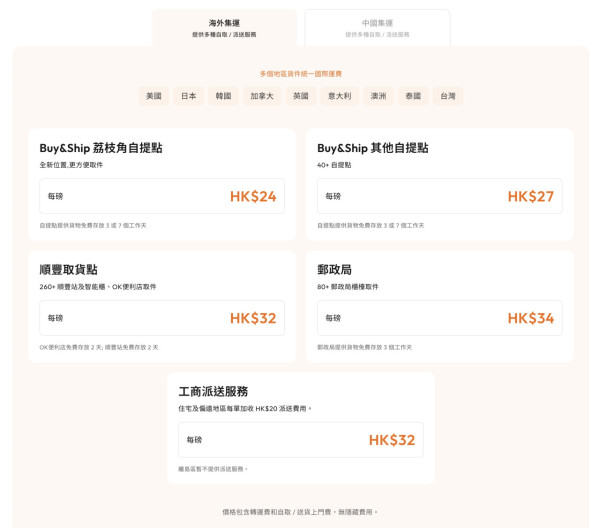Click HK$32 price in 工商派送服務 card
This screenshot has width=600, height=528.
392,440
